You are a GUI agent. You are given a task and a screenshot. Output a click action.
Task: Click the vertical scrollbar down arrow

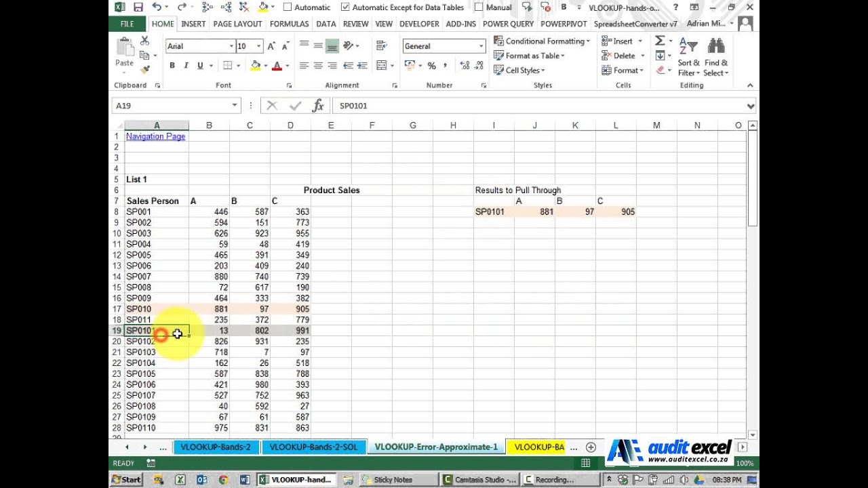pos(752,434)
